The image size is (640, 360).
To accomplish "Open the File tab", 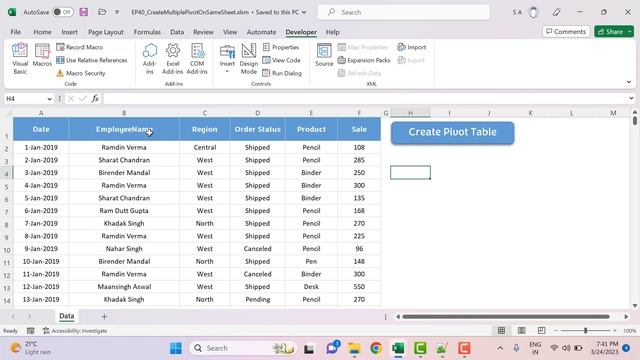I will tap(16, 32).
